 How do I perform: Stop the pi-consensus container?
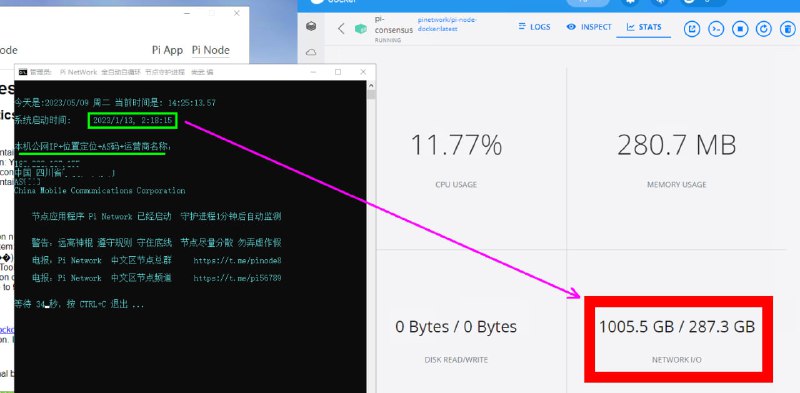tap(740, 29)
